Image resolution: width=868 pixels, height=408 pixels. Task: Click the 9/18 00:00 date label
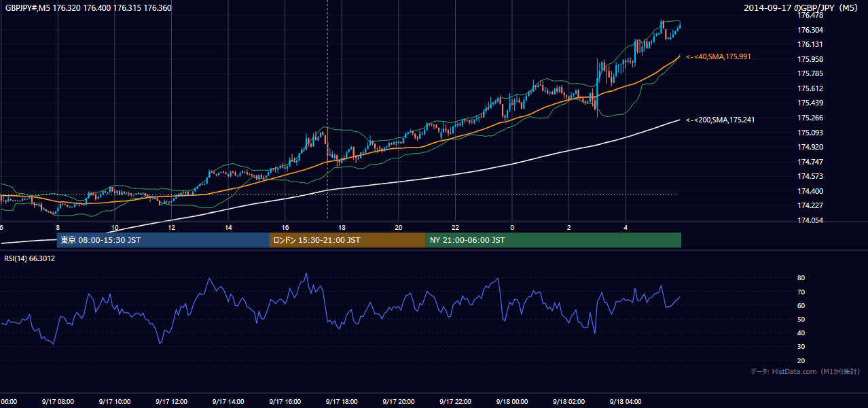coord(512,402)
